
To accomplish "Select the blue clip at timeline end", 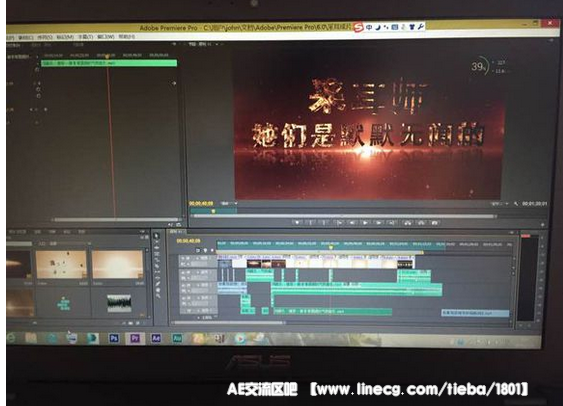I will click(475, 313).
